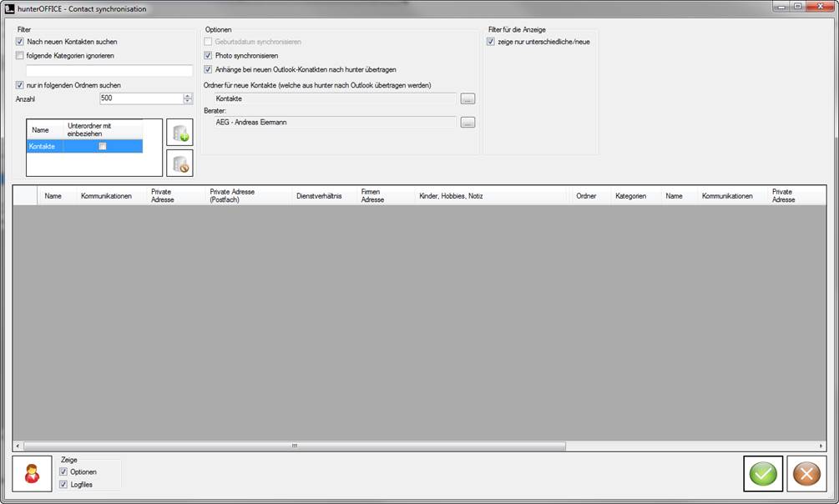This screenshot has width=839, height=504.
Task: Toggle 'Nach neuen Kontakten suchen' checkbox
Action: click(x=20, y=42)
